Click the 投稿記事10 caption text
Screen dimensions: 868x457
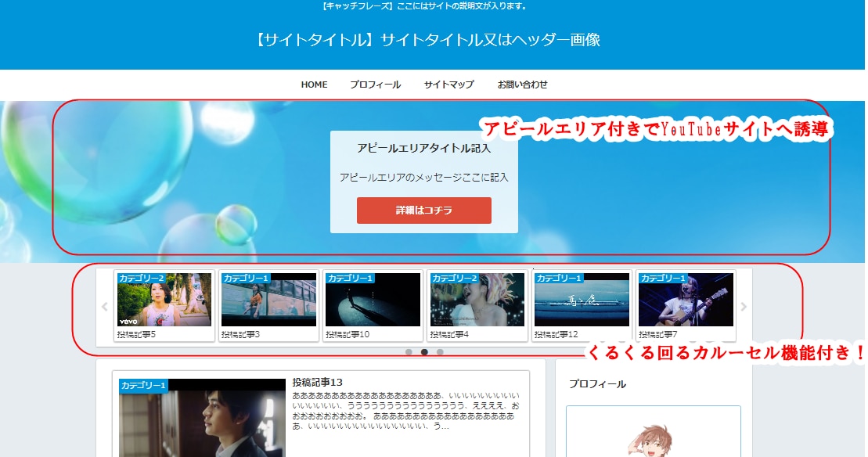click(348, 335)
